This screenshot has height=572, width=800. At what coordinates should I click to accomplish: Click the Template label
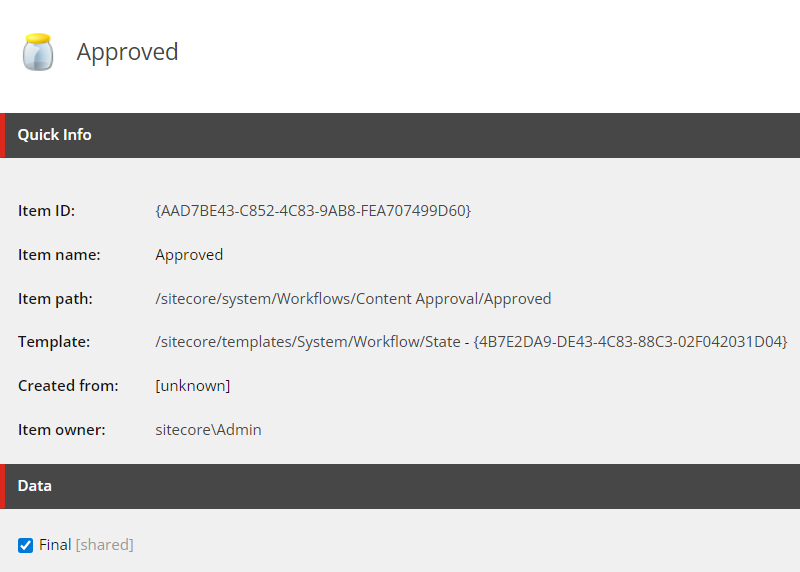[54, 342]
